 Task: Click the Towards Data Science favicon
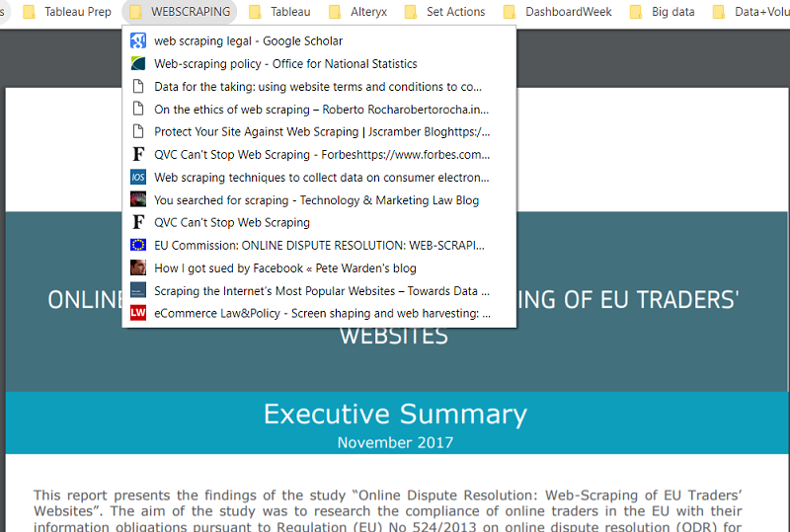click(138, 290)
